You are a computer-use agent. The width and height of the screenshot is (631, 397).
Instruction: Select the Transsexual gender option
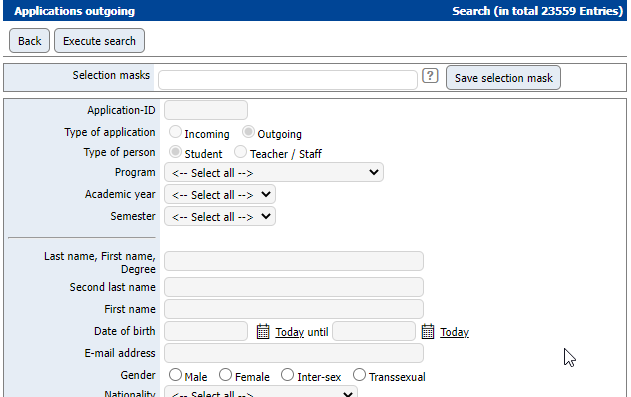(x=359, y=374)
